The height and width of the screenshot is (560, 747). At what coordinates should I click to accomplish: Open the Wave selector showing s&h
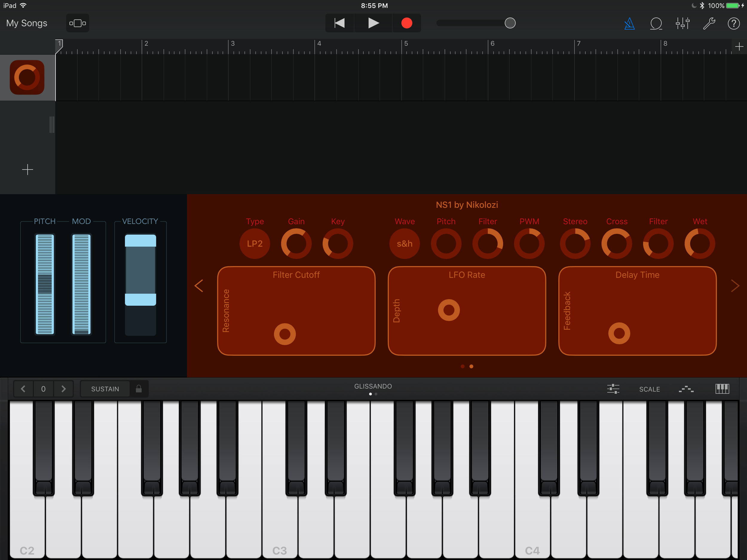tap(405, 244)
